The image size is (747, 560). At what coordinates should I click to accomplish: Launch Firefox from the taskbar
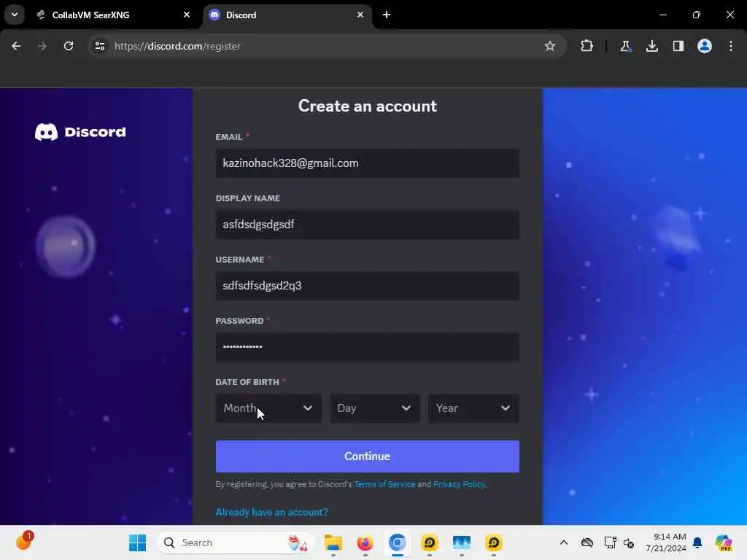(x=365, y=542)
